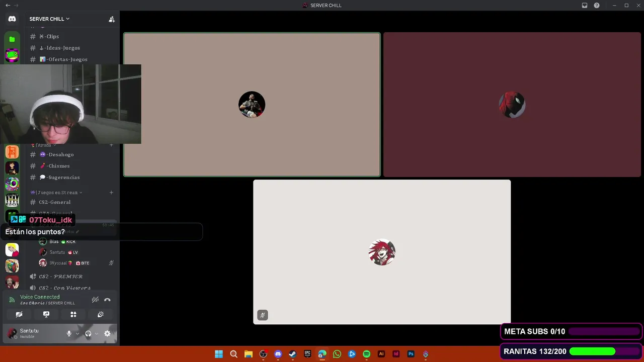
Task: Click the red-haired avatar video tile
Action: coord(382,252)
